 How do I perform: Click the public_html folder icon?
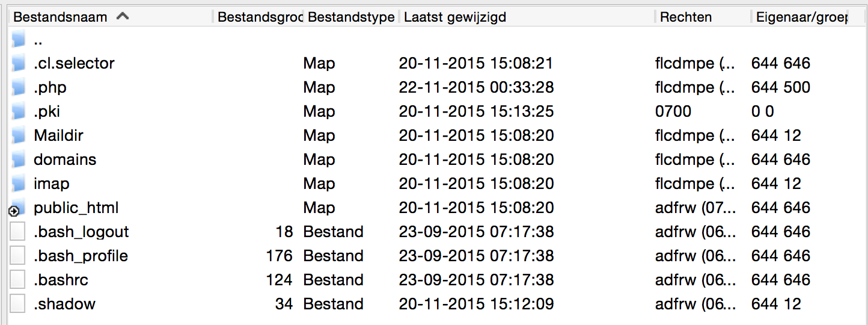[19, 208]
